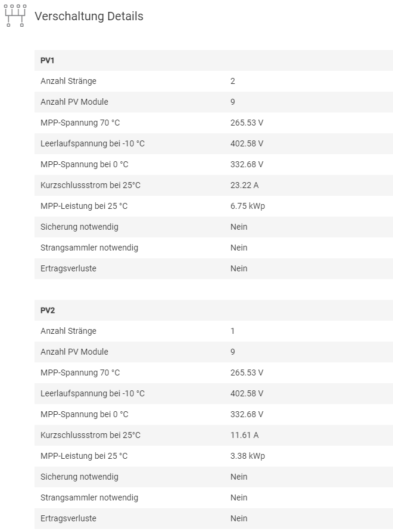The height and width of the screenshot is (532, 393).
Task: Click PV2 Strangsammler notwendig Nein value
Action: pyautogui.click(x=239, y=497)
